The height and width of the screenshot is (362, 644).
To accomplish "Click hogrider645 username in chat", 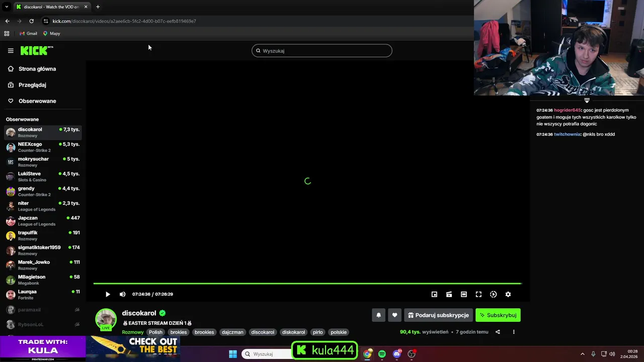I will coord(568,110).
